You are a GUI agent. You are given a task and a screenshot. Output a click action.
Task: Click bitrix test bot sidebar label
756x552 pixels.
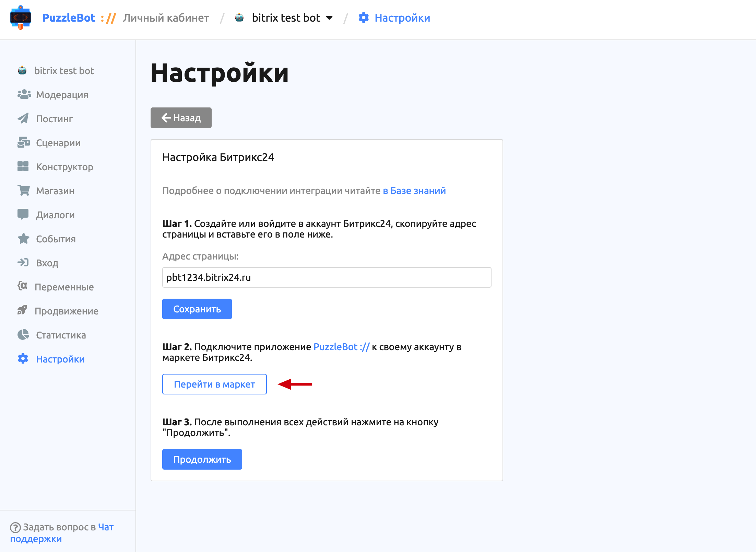click(x=64, y=71)
